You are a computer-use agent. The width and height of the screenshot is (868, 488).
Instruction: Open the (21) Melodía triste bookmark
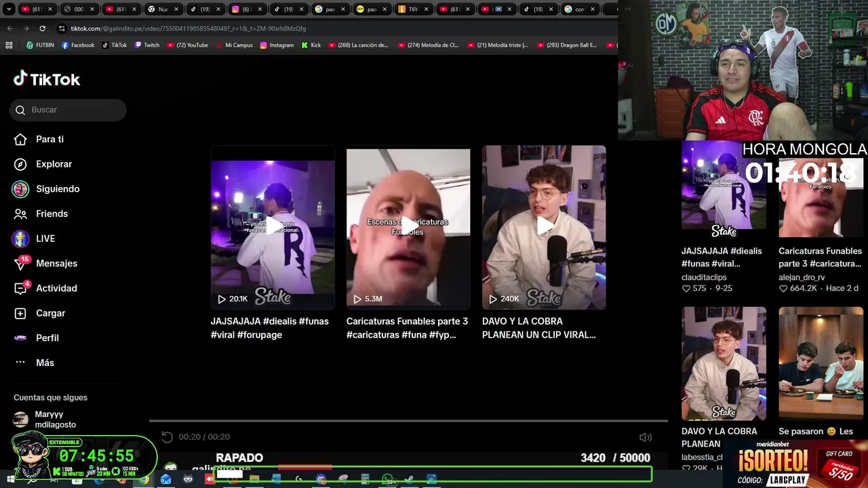pyautogui.click(x=498, y=45)
